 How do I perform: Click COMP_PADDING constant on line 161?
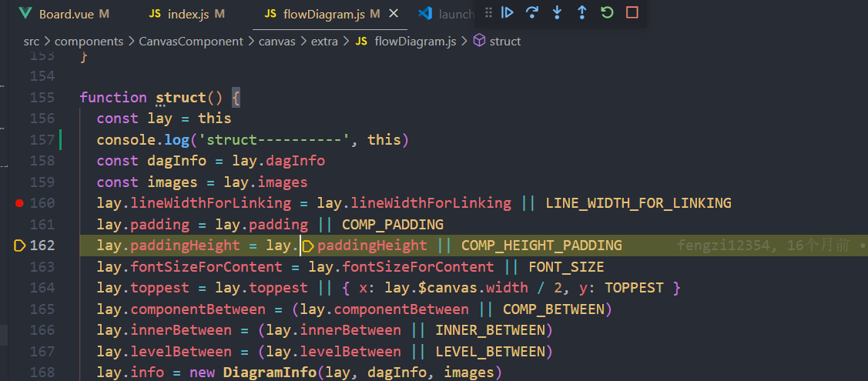click(x=393, y=225)
